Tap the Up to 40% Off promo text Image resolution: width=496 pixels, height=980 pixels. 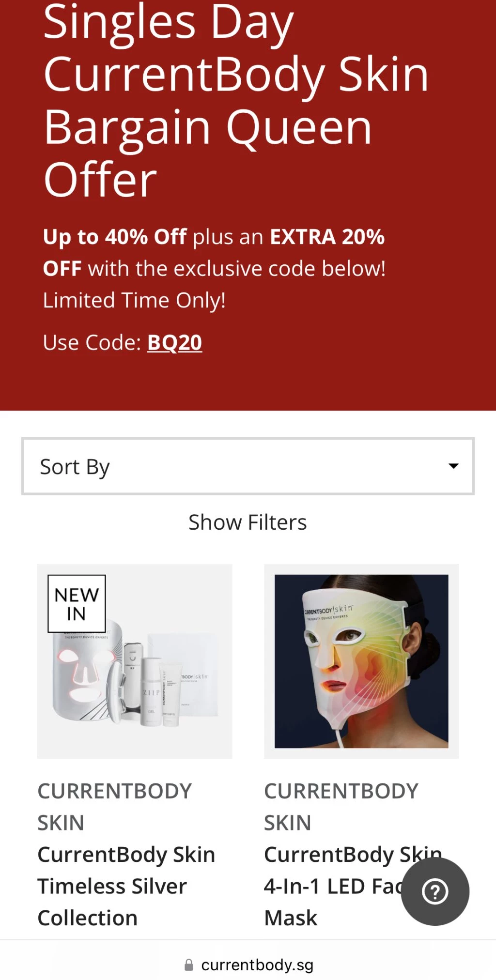click(x=115, y=237)
